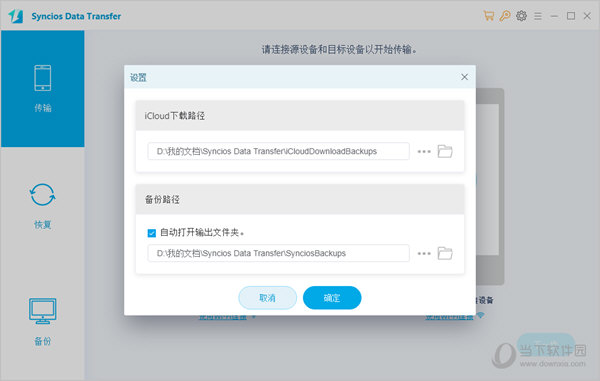
Task: Maximize the Syncios window
Action: [x=571, y=16]
